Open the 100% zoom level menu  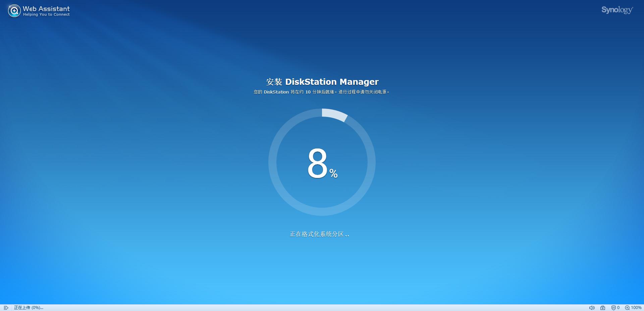click(x=636, y=308)
